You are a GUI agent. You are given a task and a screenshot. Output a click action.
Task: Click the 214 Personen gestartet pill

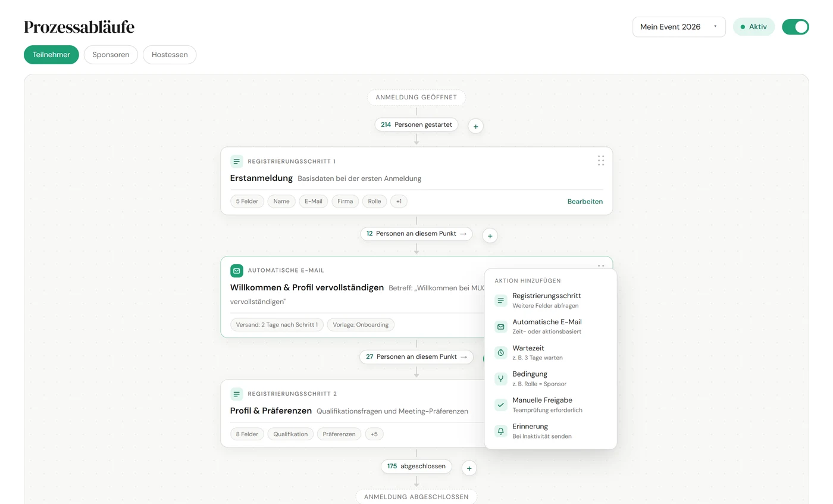[x=416, y=125]
